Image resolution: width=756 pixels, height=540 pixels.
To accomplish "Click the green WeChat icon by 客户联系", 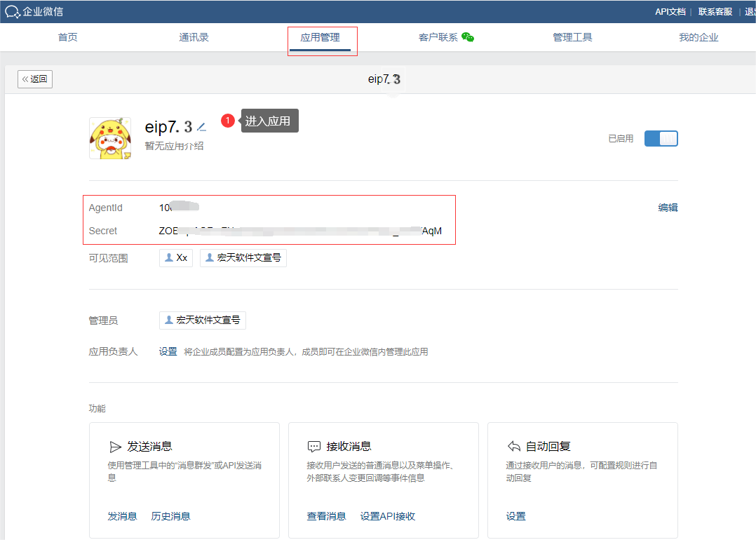I will pyautogui.click(x=468, y=37).
